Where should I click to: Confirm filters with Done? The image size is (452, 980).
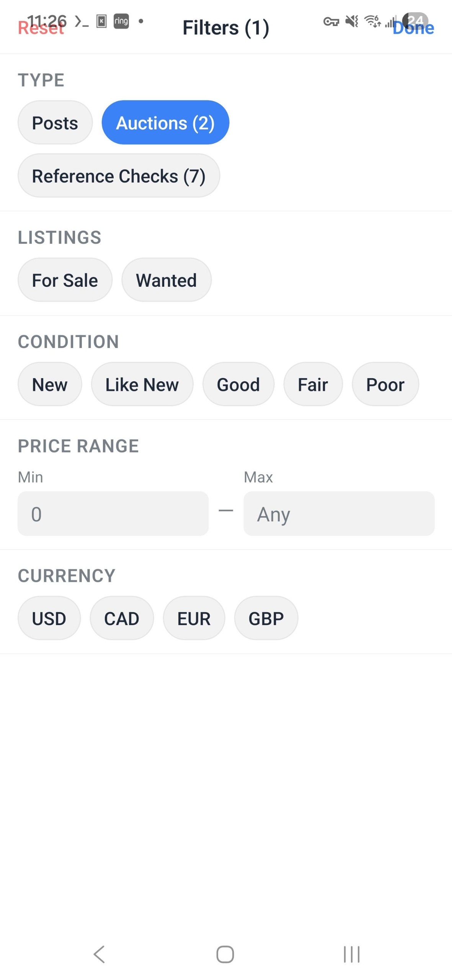413,28
